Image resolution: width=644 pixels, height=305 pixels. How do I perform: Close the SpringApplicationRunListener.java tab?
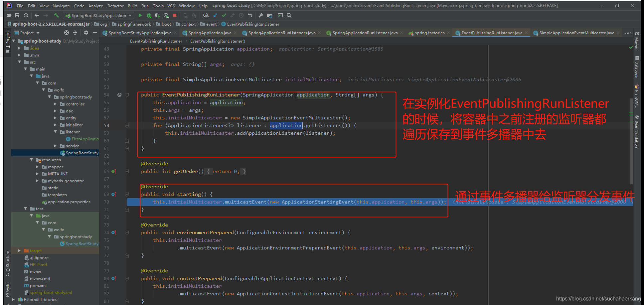(x=402, y=33)
